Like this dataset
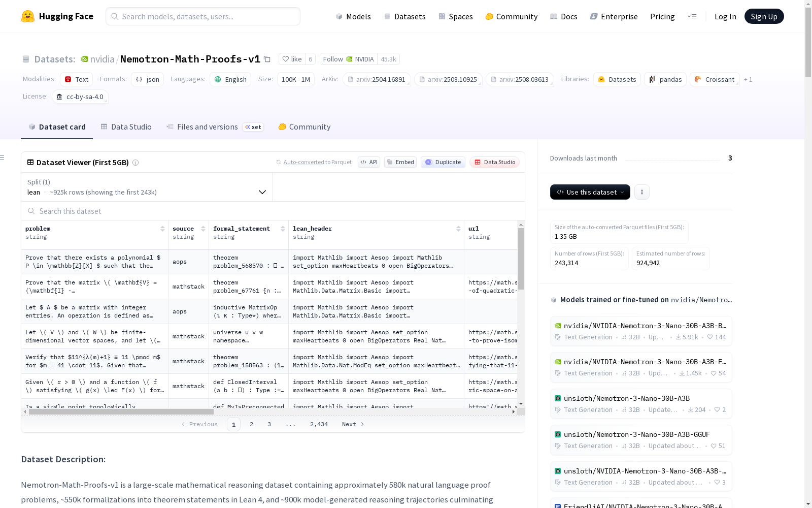Viewport: 812px width, 508px height. tap(292, 59)
